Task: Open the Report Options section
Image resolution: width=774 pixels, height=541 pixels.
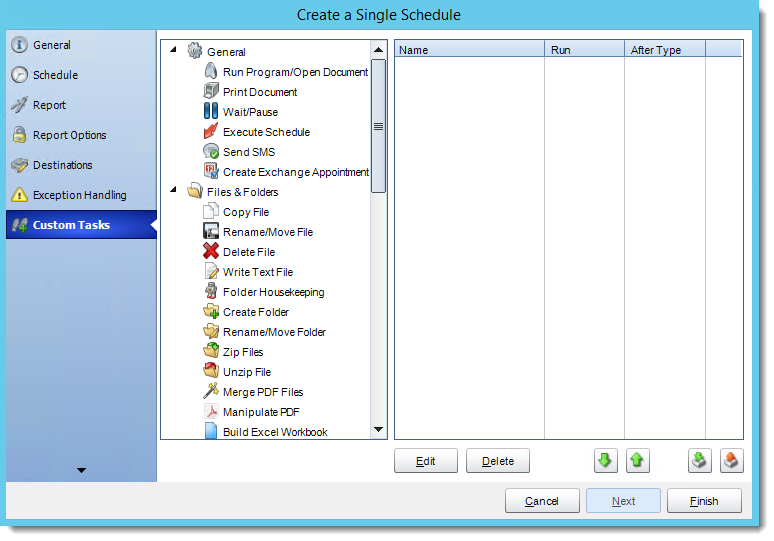Action: point(81,135)
